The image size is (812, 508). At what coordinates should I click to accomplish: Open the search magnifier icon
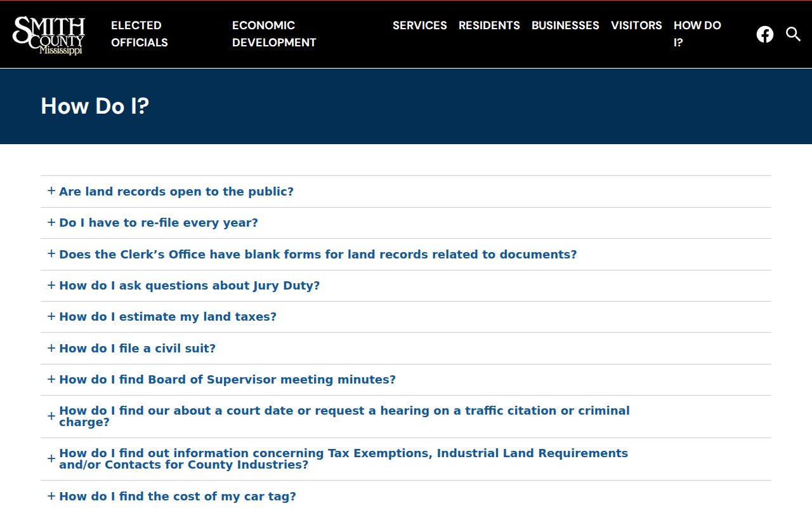(x=793, y=34)
